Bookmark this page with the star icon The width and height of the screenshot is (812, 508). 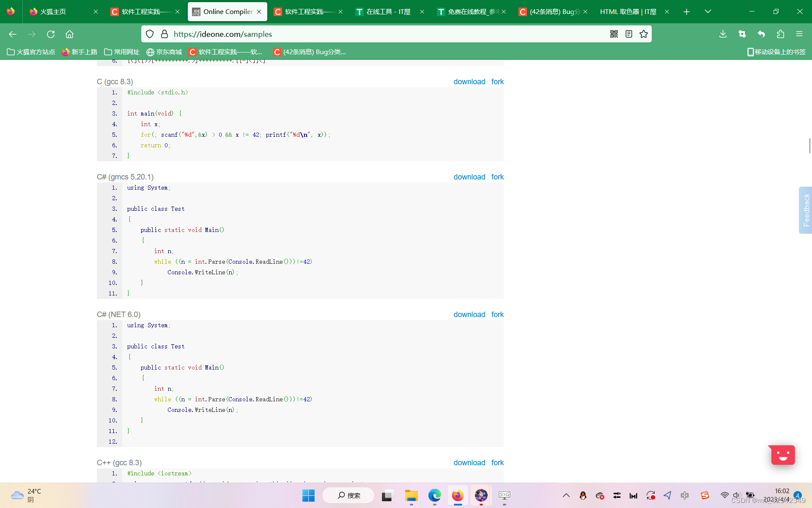point(644,34)
